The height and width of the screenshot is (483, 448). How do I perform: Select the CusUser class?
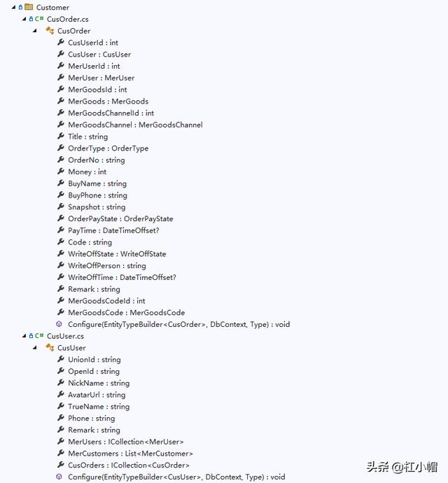[71, 348]
